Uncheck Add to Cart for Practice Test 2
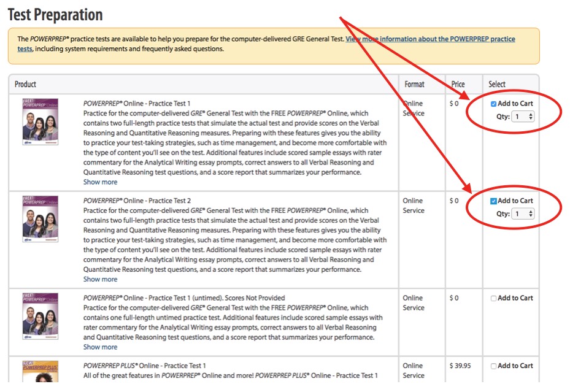Image resolution: width=570 pixels, height=392 pixels. [x=494, y=201]
